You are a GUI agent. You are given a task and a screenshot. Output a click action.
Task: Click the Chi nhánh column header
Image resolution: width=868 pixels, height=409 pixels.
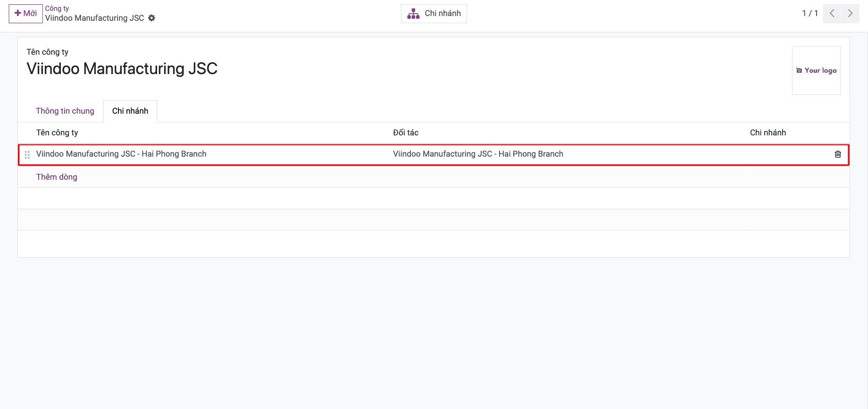[x=768, y=133]
